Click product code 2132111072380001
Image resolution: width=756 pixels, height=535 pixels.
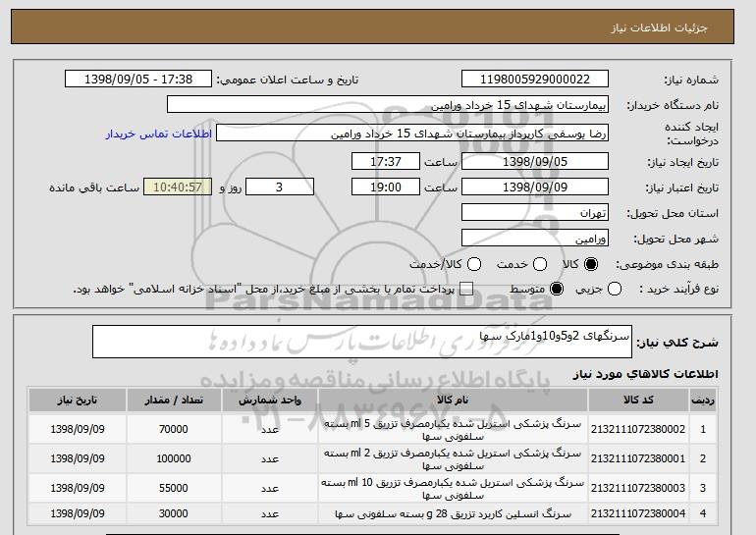click(638, 458)
